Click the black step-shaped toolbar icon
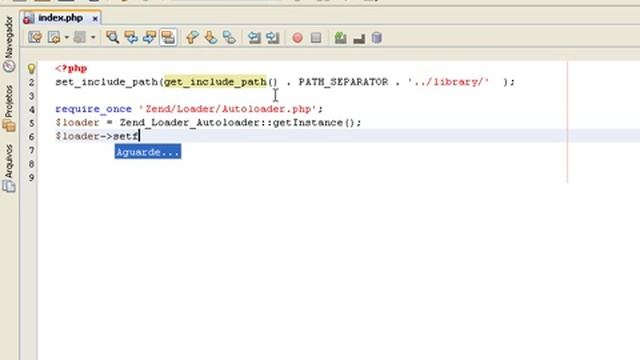Screen dimensions: 640x360 point(359,38)
